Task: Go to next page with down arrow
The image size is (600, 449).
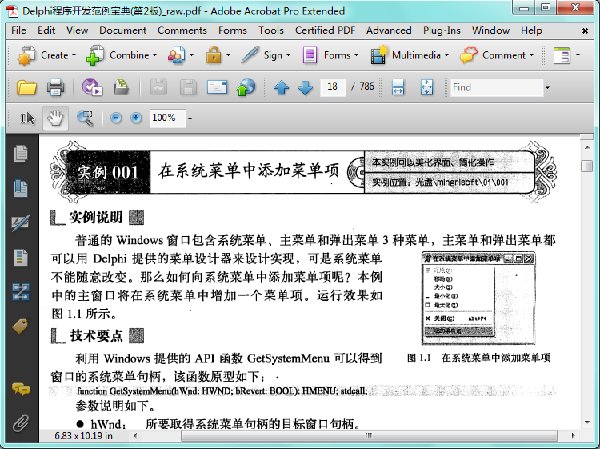Action: [x=306, y=88]
